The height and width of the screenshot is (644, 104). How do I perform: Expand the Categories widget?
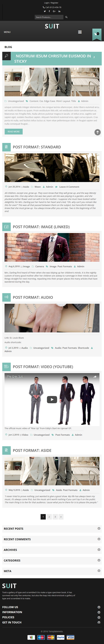click(52, 560)
